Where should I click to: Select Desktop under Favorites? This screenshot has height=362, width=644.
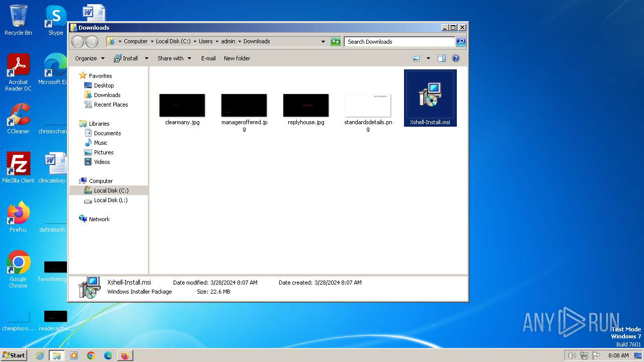104,85
